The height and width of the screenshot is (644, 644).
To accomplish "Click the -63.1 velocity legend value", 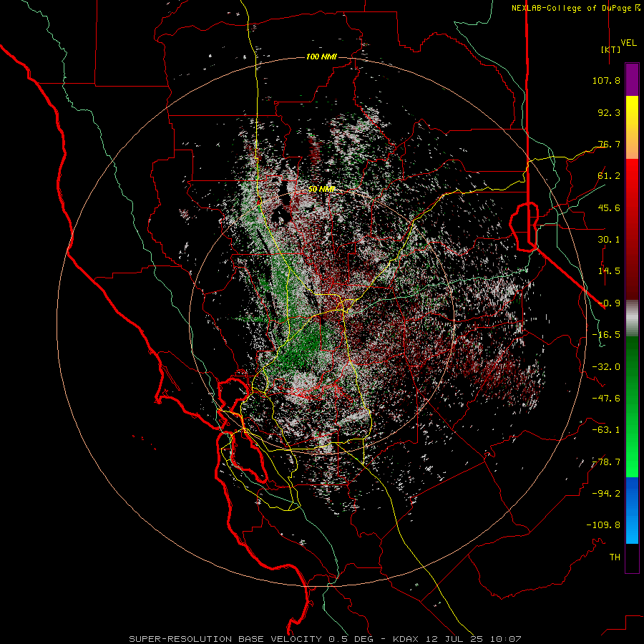I will tap(606, 430).
